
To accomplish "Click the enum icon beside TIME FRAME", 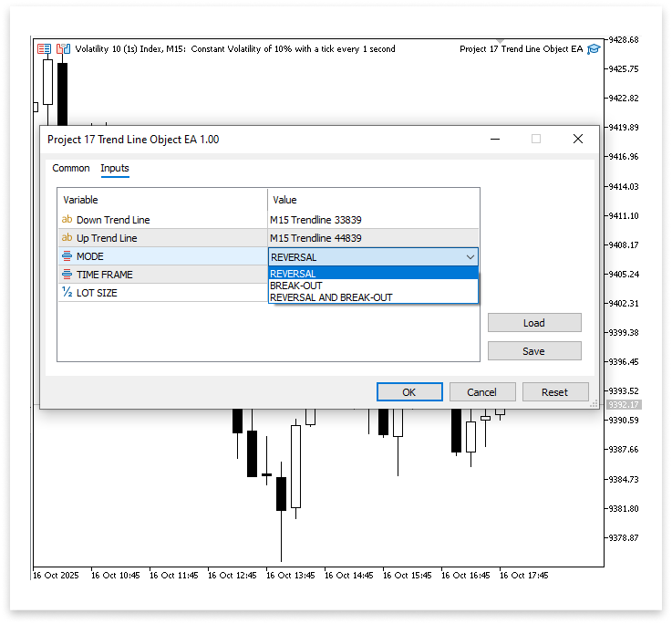I will 67,274.
